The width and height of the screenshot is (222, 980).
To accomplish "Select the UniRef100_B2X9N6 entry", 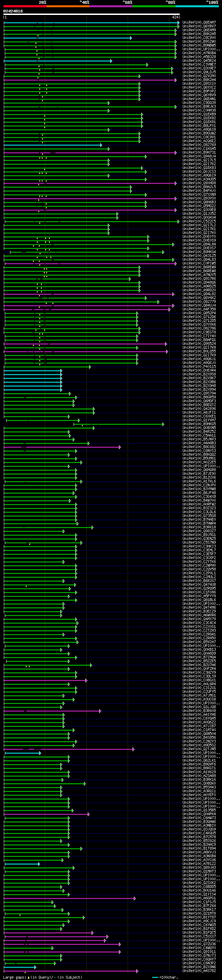I will (199, 967).
